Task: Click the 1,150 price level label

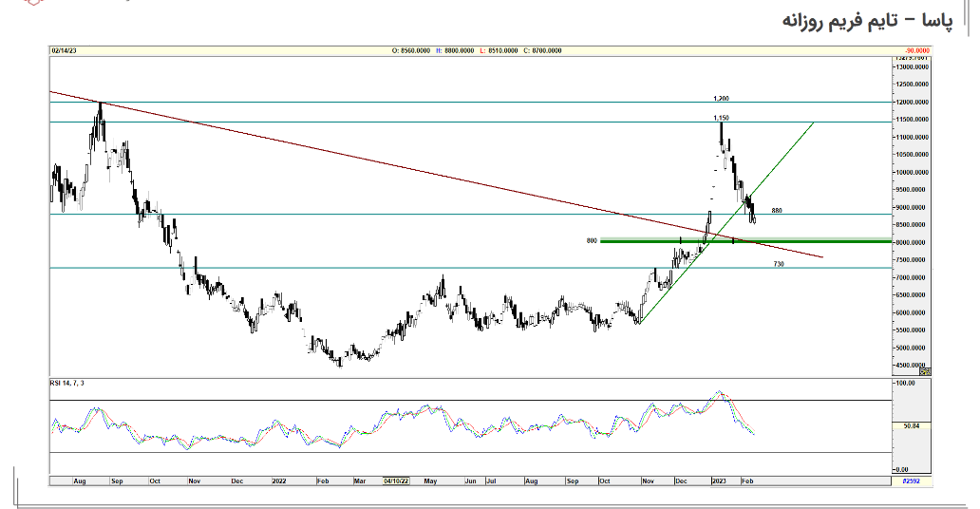Action: point(722,118)
